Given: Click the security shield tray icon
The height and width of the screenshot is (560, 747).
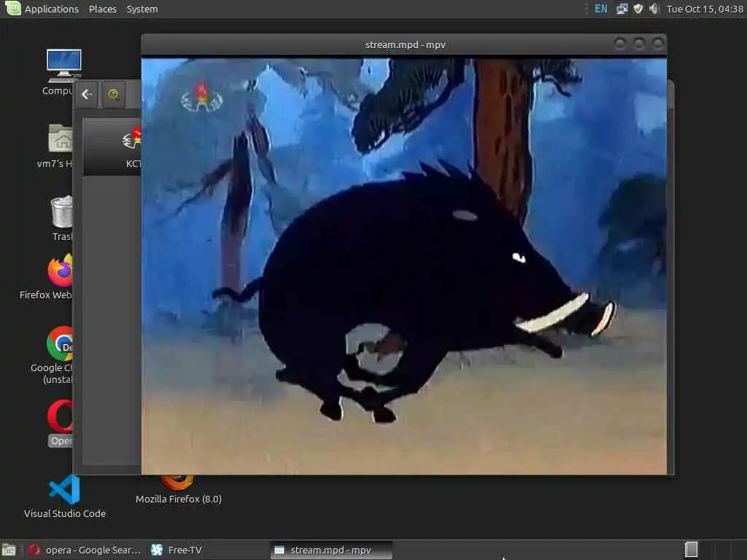Looking at the screenshot, I should tap(638, 9).
